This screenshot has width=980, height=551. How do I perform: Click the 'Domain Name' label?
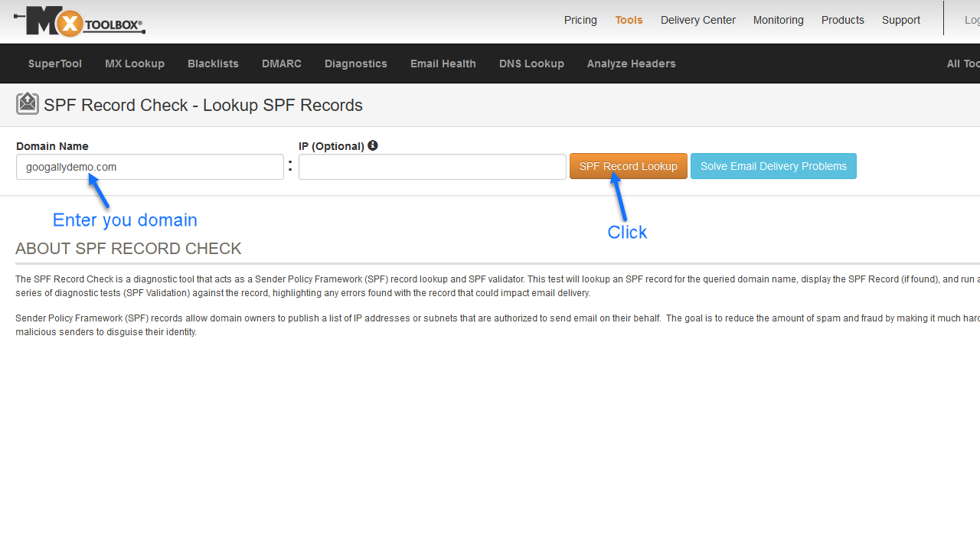pos(52,146)
